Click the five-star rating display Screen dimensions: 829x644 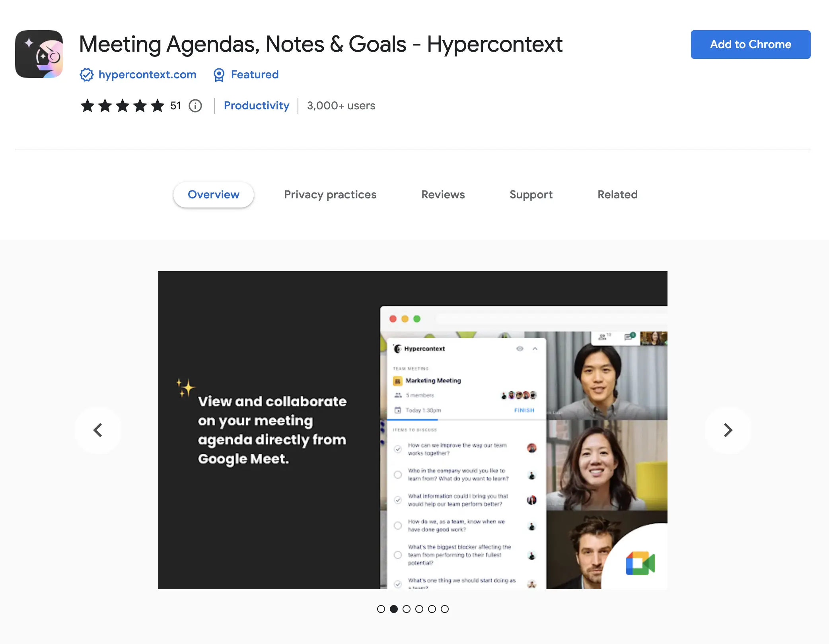click(123, 106)
